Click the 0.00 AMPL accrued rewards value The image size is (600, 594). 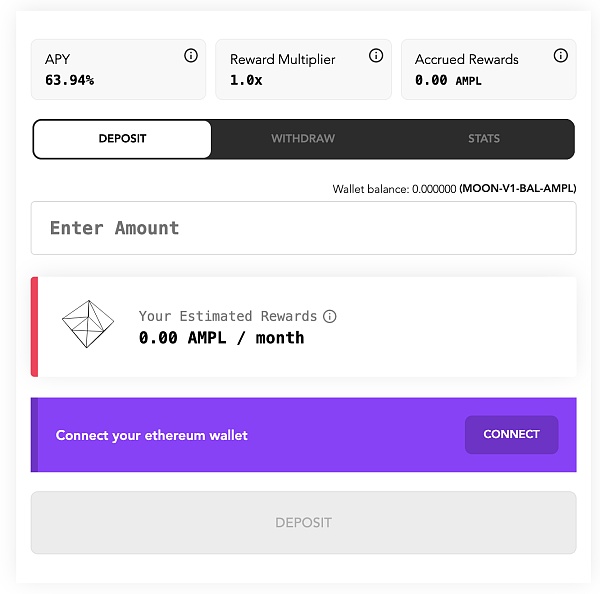448,80
